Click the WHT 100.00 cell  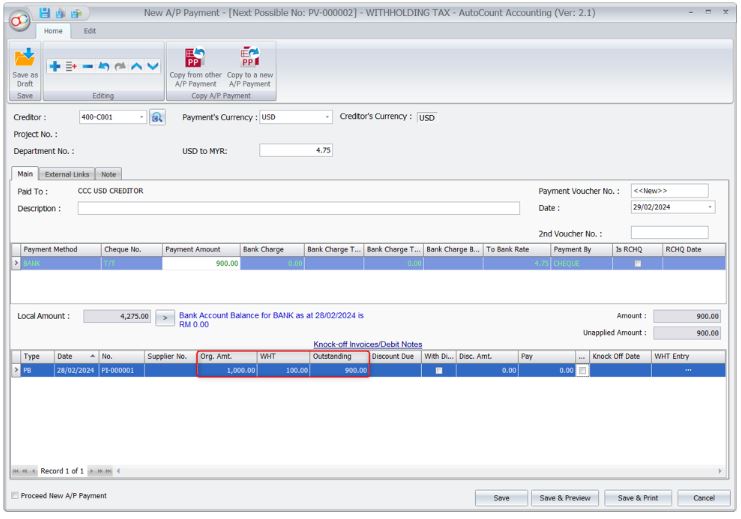[x=284, y=371]
